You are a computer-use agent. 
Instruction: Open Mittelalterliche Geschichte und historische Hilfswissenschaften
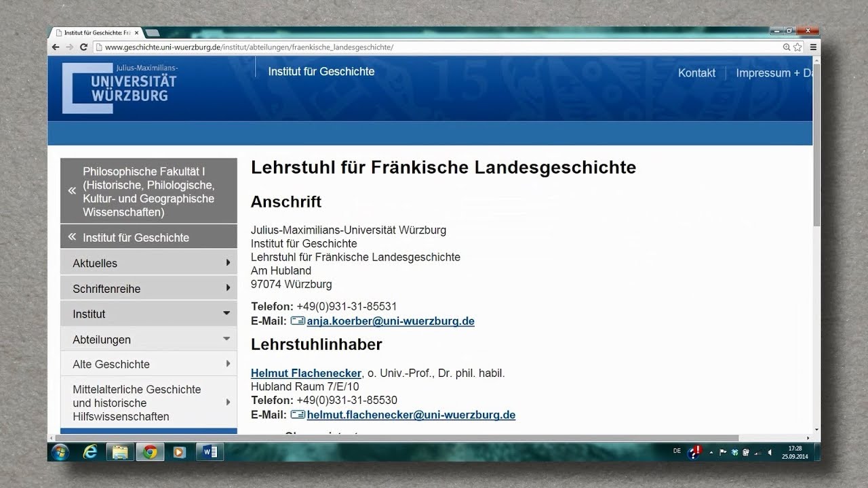(x=149, y=403)
